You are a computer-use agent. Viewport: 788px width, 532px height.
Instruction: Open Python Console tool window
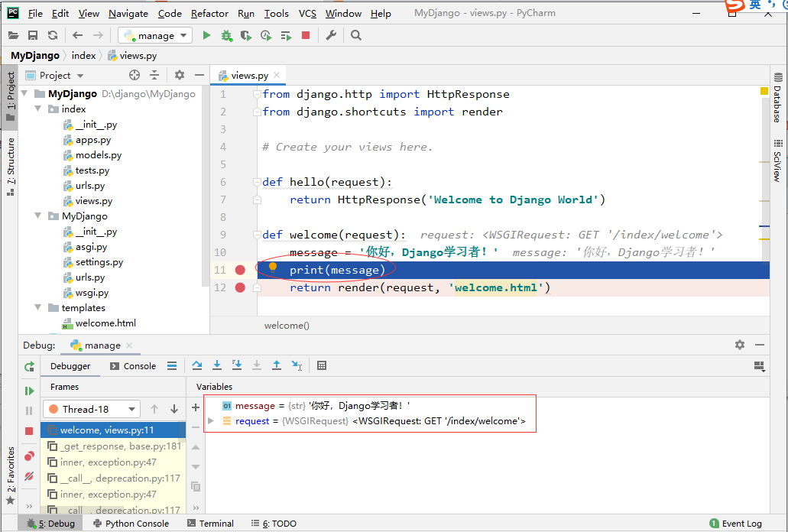click(x=131, y=524)
